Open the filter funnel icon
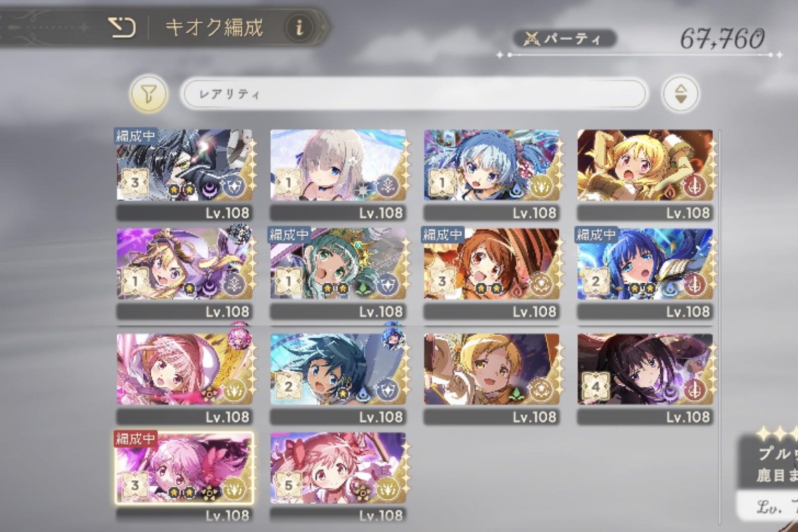 [148, 93]
